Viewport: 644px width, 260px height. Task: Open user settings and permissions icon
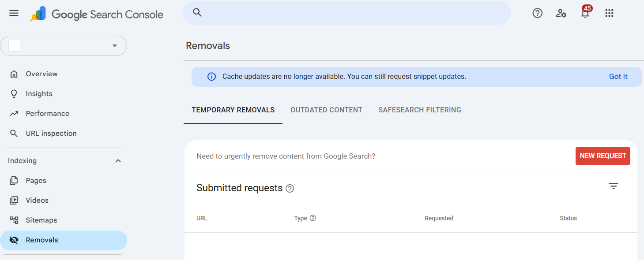[561, 13]
